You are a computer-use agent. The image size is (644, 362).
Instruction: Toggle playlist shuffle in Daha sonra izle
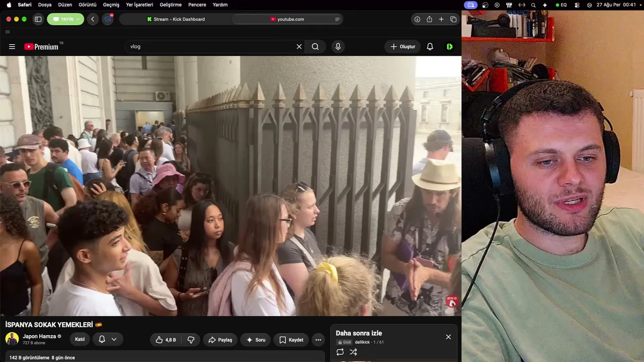pyautogui.click(x=353, y=352)
